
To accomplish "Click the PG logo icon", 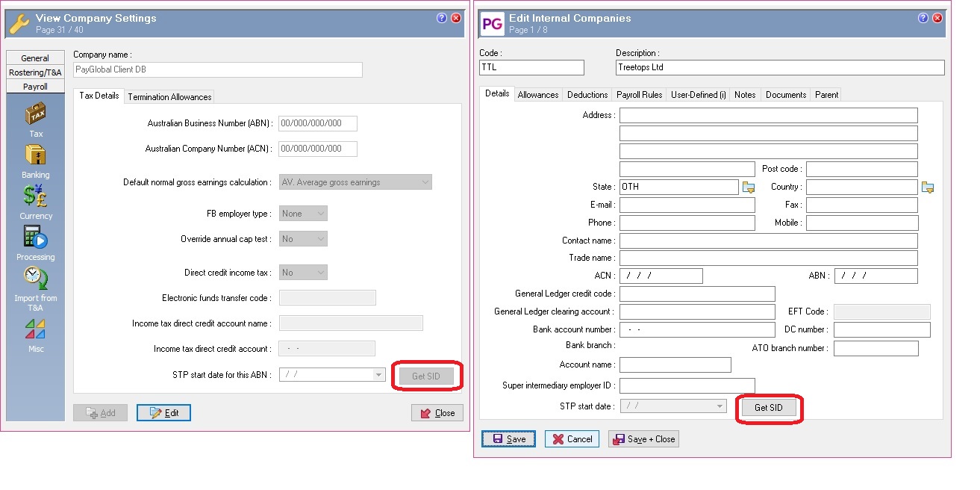I will click(492, 24).
